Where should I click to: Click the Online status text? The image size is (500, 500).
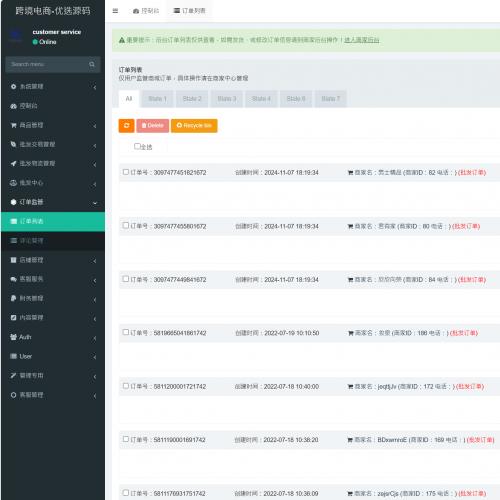coord(48,42)
